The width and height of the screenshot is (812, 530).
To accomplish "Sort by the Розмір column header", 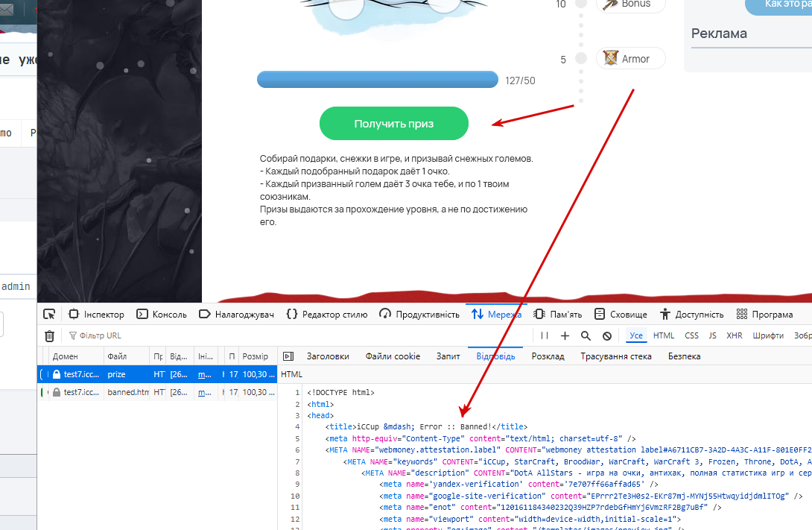I will [x=258, y=356].
